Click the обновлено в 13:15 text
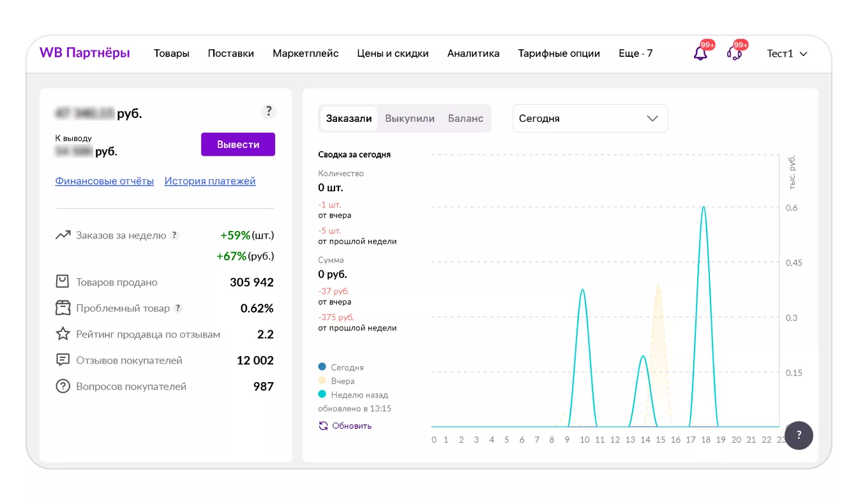 (x=355, y=408)
